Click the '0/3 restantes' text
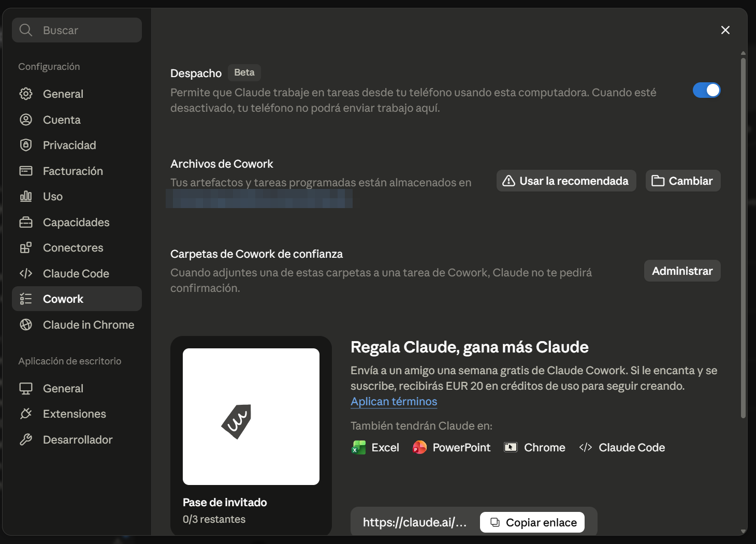Screen dimensions: 756x544 click(214, 519)
